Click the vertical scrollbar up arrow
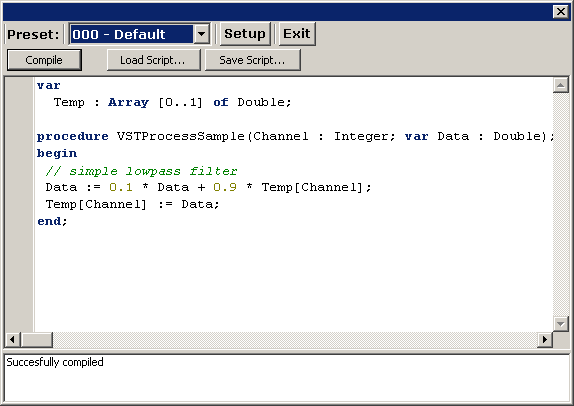Screen dimensions: 574x406 pyautogui.click(x=560, y=85)
